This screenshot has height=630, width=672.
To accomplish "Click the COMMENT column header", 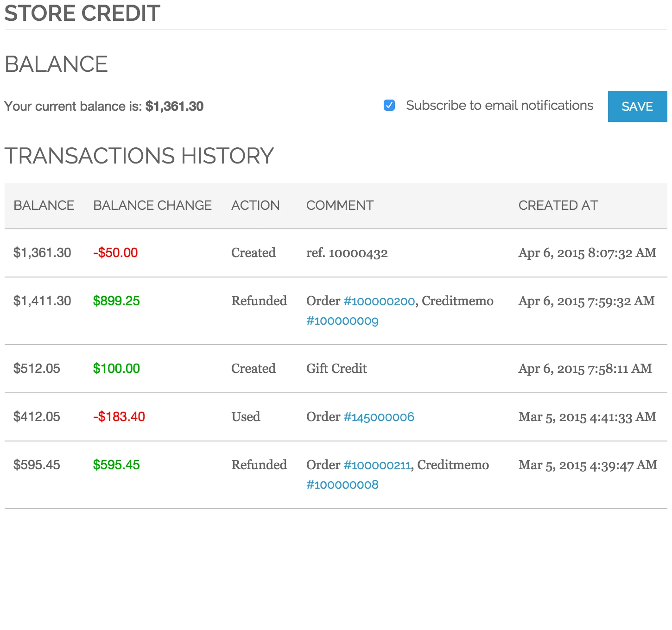I will [340, 205].
